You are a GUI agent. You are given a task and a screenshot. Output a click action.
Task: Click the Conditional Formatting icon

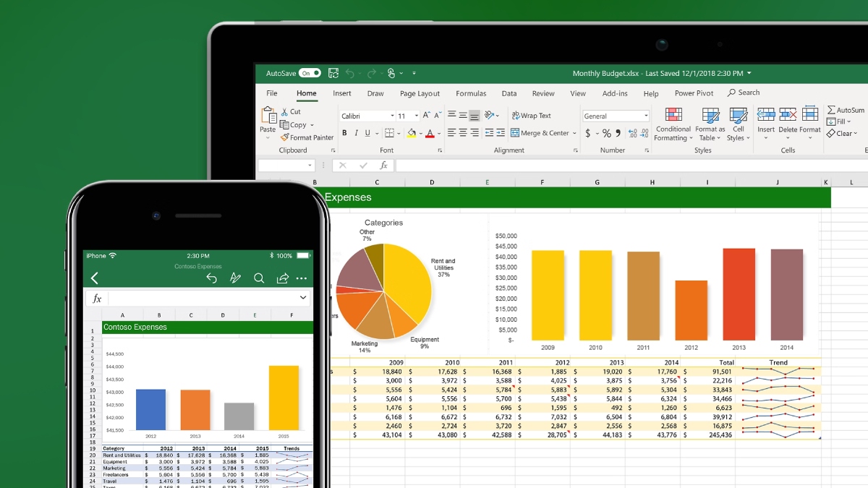point(673,116)
